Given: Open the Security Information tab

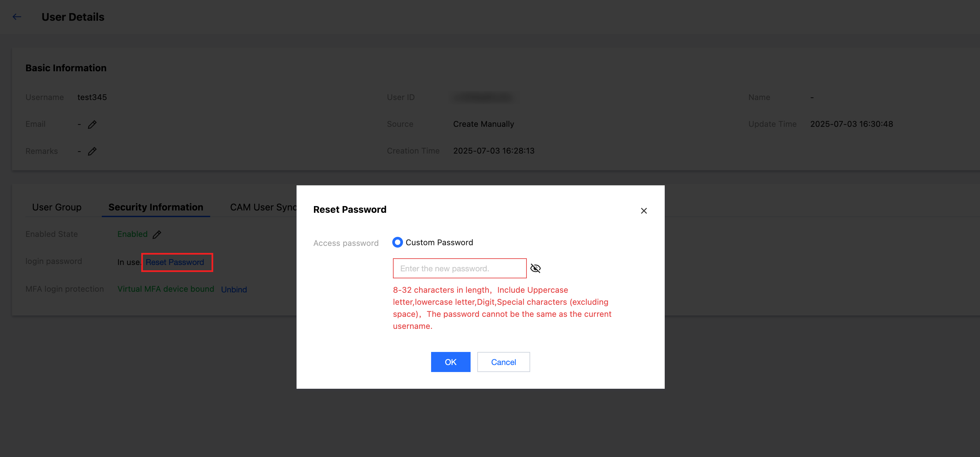Looking at the screenshot, I should 156,207.
